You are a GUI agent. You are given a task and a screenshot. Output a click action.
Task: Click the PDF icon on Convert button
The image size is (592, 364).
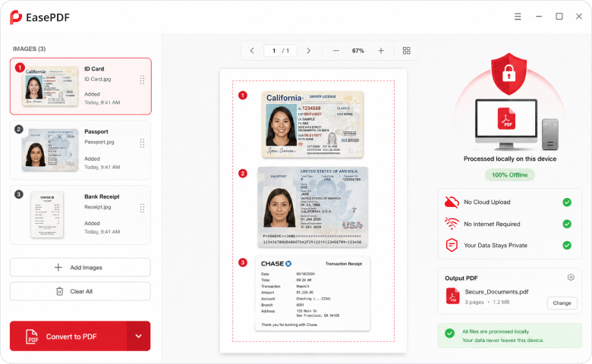(x=32, y=337)
